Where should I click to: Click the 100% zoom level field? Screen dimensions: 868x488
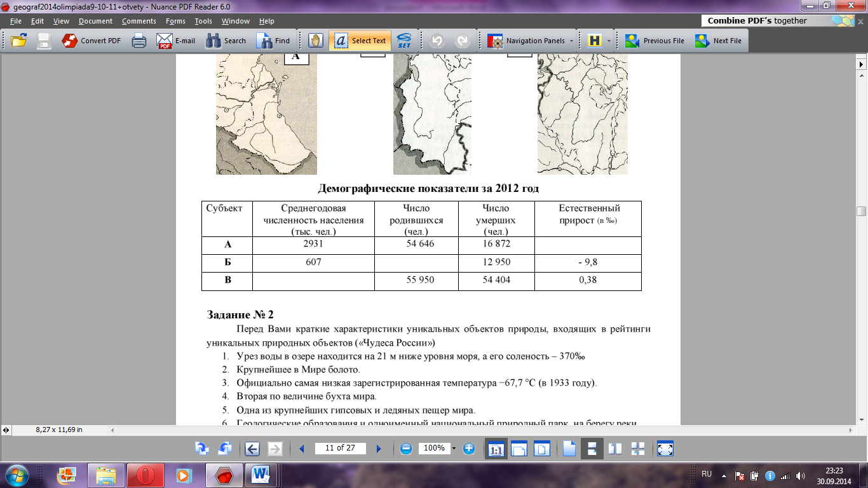pyautogui.click(x=434, y=448)
